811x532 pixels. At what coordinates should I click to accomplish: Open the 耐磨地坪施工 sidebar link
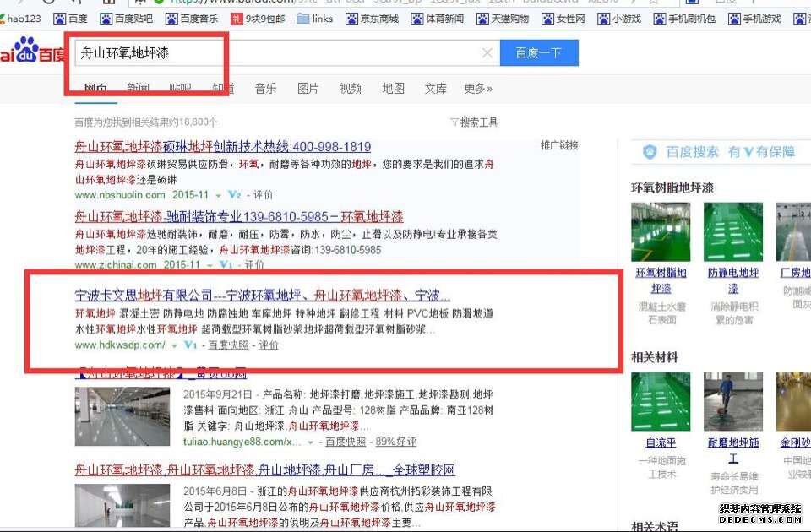733,450
